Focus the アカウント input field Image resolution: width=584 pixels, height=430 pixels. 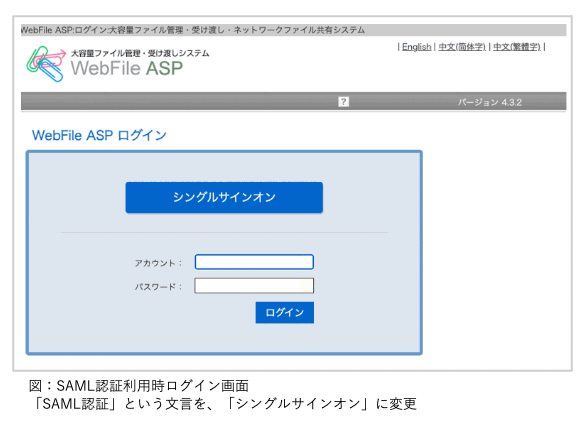coord(254,262)
